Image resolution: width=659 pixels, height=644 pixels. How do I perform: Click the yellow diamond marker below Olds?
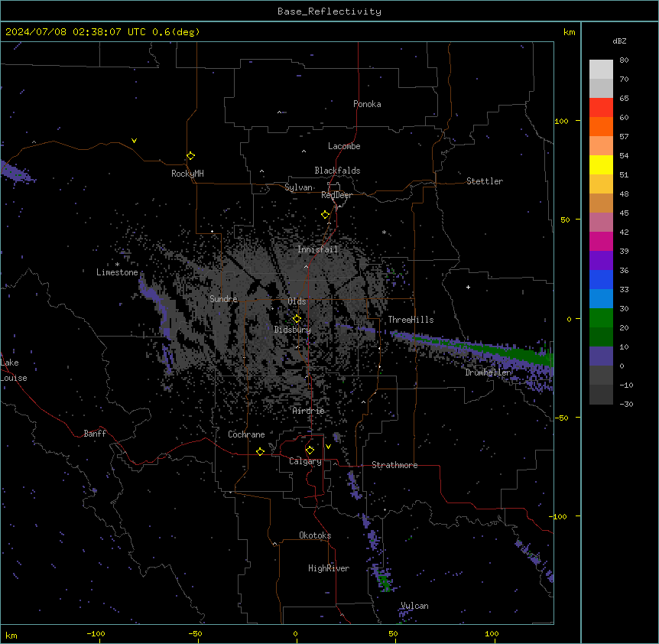coord(297,319)
